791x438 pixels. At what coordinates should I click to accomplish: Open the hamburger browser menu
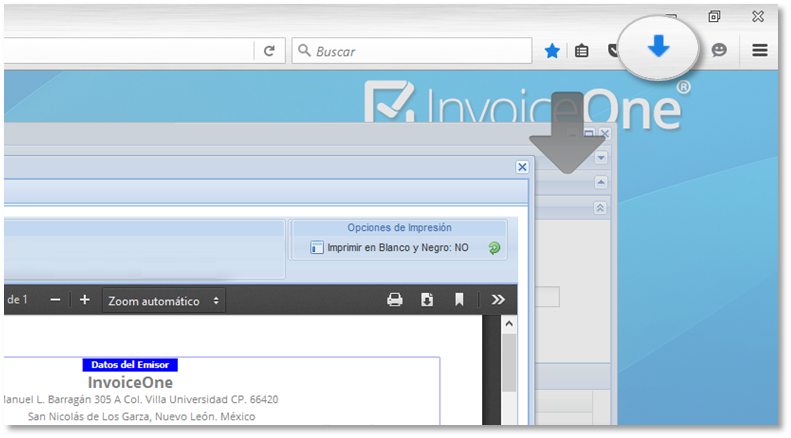tap(760, 50)
